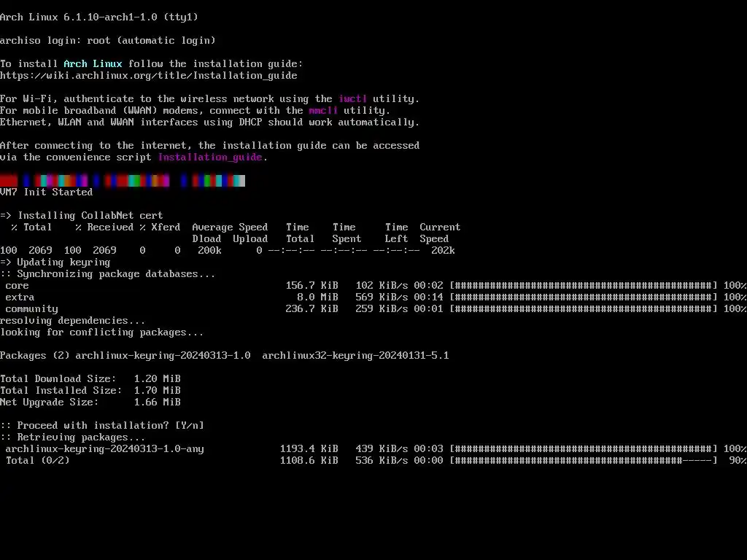Image resolution: width=747 pixels, height=560 pixels.
Task: Select the magenta nmcli utility name
Action: point(323,111)
